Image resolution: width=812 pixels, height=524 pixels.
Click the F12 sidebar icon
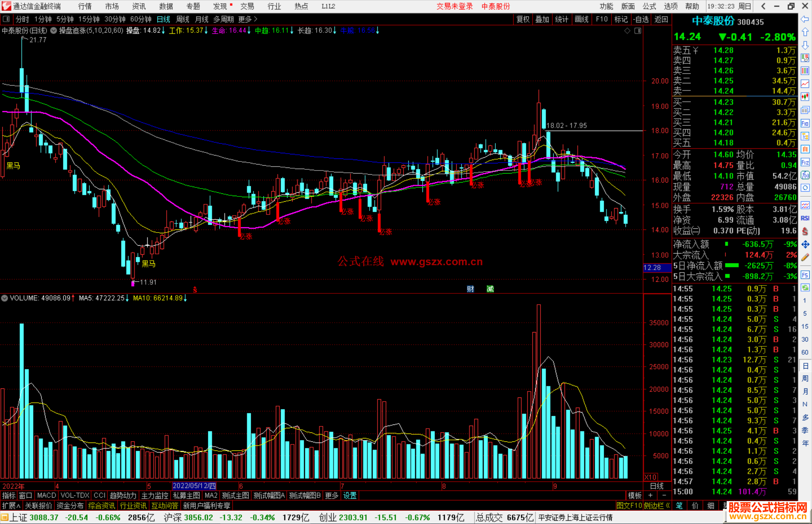point(805,162)
